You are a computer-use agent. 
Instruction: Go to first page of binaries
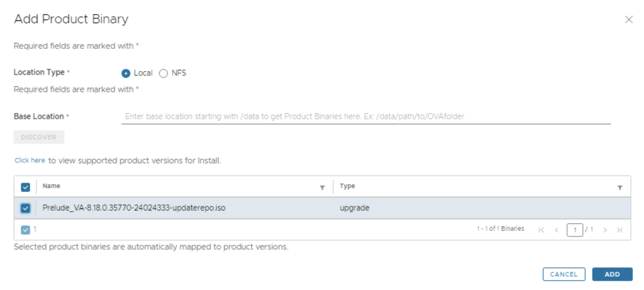point(541,230)
